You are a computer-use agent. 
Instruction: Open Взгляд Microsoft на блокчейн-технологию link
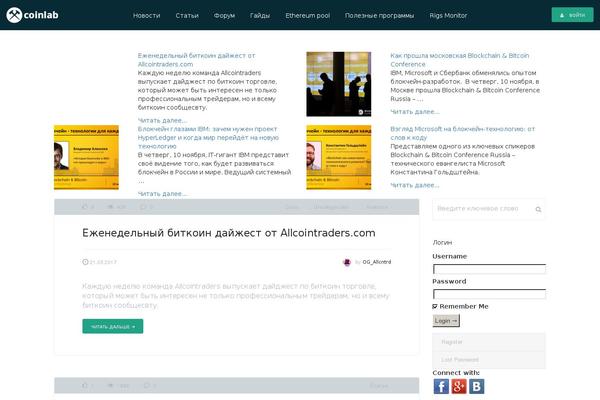click(x=463, y=133)
